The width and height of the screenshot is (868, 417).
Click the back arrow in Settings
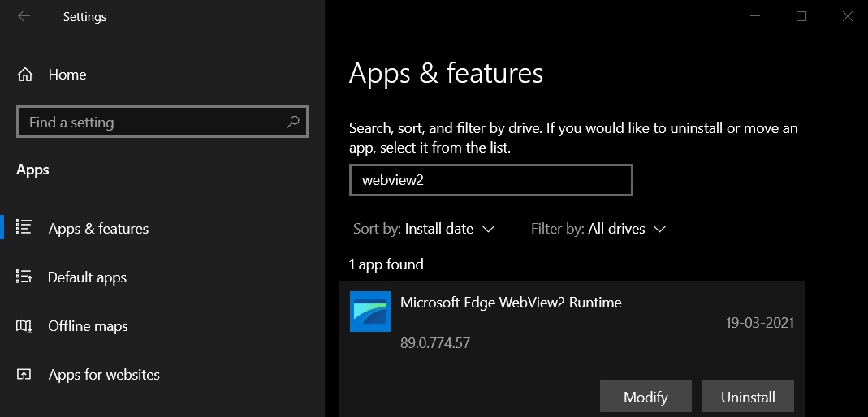tap(24, 16)
